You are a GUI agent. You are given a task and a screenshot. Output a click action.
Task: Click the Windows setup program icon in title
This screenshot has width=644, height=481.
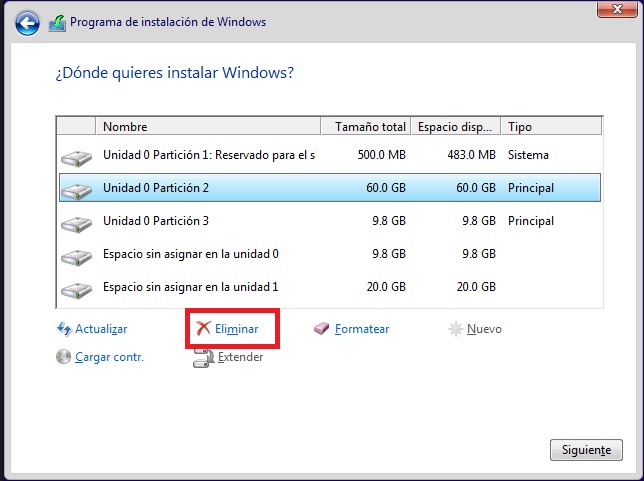(x=57, y=23)
